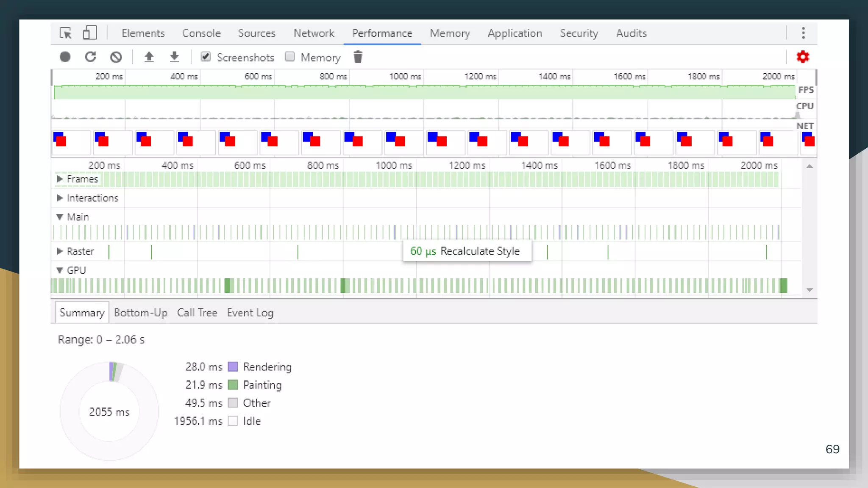This screenshot has width=868, height=488.
Task: Start recording with the record button
Action: (65, 57)
